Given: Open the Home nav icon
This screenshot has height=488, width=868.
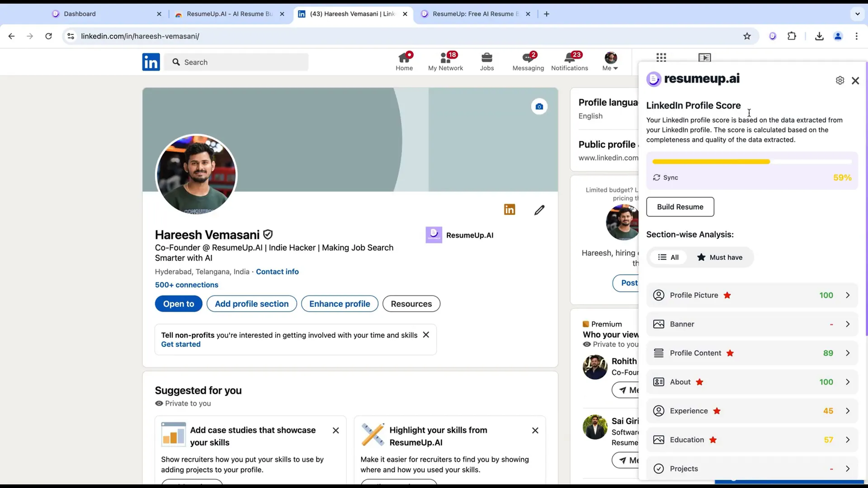Looking at the screenshot, I should (x=404, y=62).
